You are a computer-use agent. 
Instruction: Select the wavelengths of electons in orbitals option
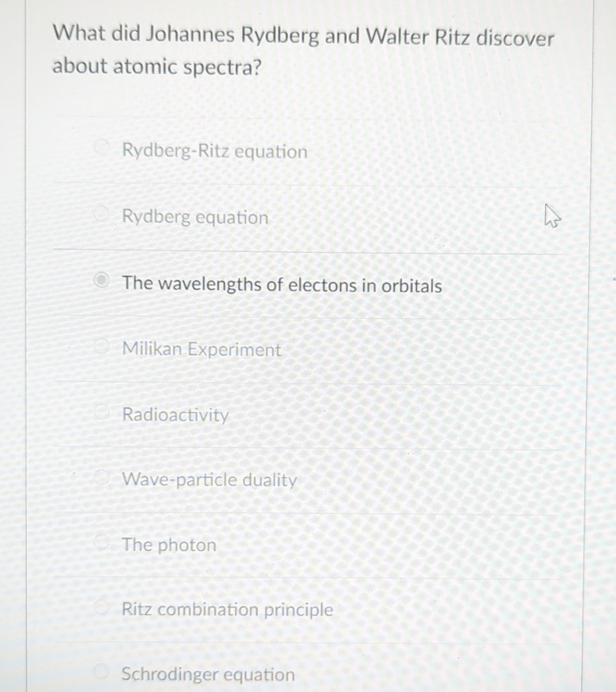click(282, 284)
